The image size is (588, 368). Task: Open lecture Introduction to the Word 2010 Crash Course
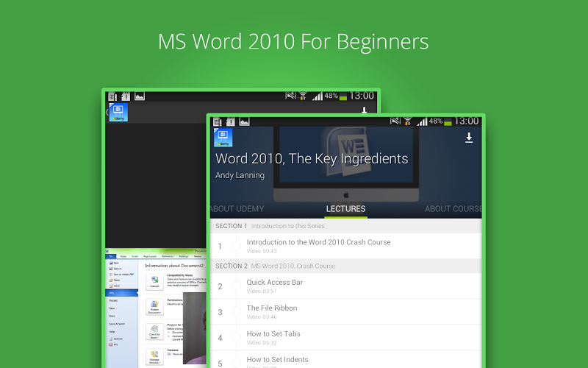click(345, 246)
